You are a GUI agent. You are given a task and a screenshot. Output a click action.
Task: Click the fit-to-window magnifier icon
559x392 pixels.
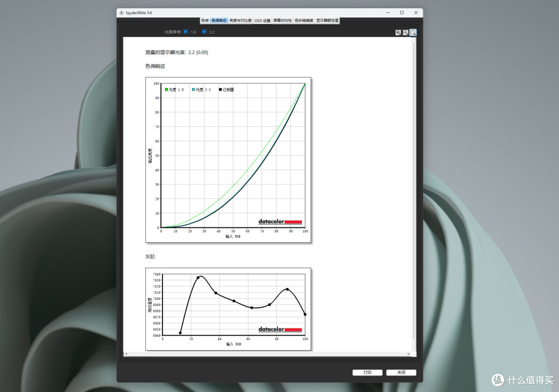(x=413, y=33)
